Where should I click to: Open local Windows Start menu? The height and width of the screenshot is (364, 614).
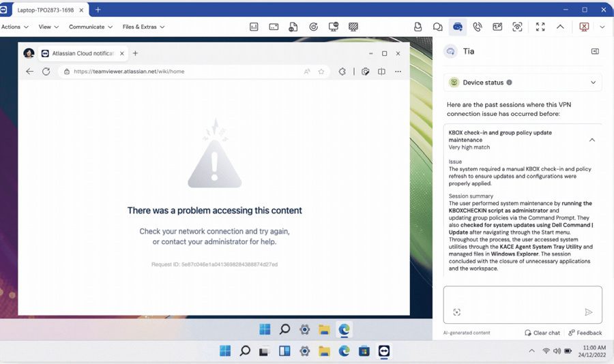click(x=225, y=350)
